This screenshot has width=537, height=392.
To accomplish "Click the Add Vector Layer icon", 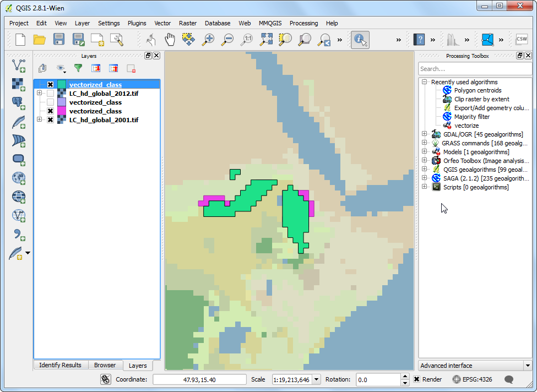I will (x=19, y=66).
